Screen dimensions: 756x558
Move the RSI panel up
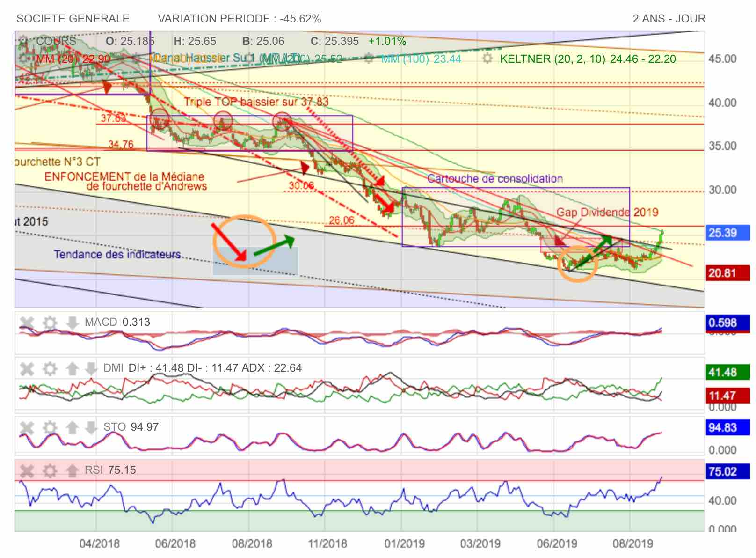72,470
